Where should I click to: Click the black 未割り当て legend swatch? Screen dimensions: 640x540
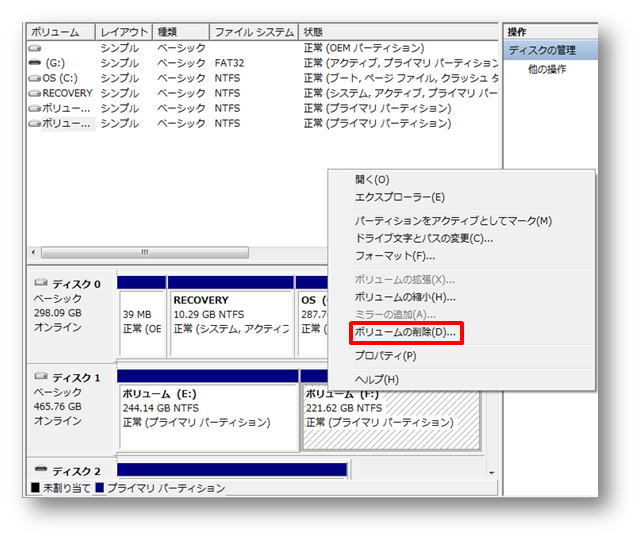click(36, 488)
